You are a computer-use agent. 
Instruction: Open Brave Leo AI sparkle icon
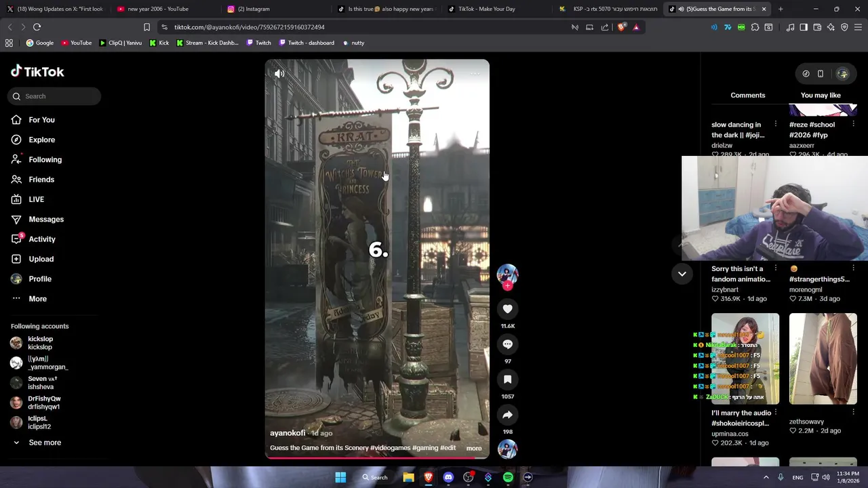click(x=831, y=27)
